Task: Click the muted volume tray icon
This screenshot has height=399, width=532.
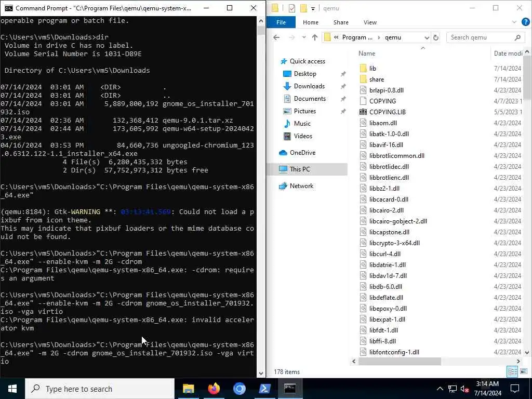Action: 464,389
